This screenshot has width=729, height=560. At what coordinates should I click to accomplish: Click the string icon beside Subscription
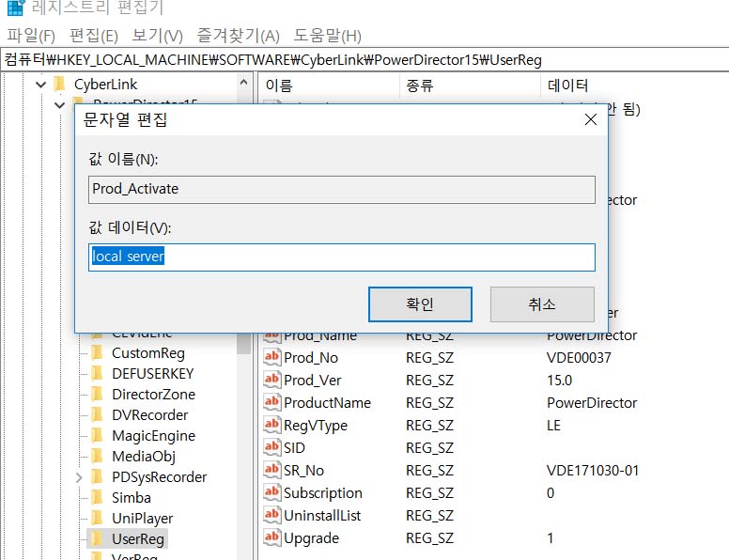click(272, 492)
